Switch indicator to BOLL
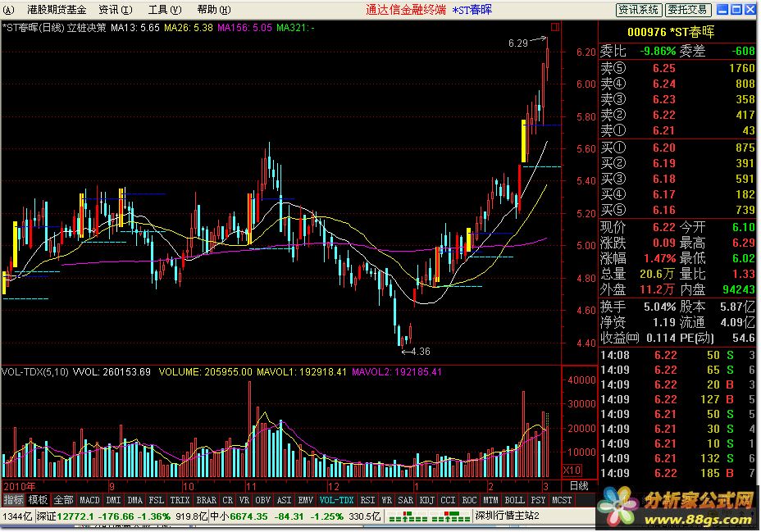Viewport: 761px width, 532px height. click(x=514, y=500)
